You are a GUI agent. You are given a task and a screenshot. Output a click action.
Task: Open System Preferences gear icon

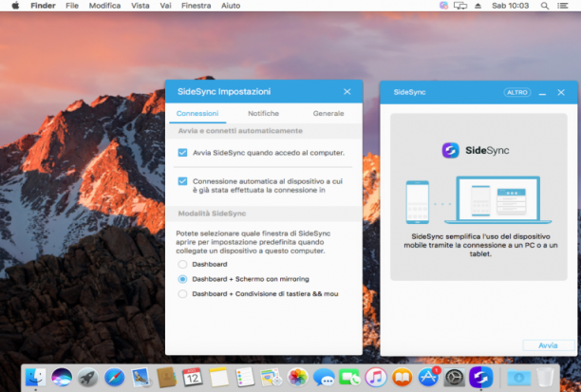pos(455,377)
